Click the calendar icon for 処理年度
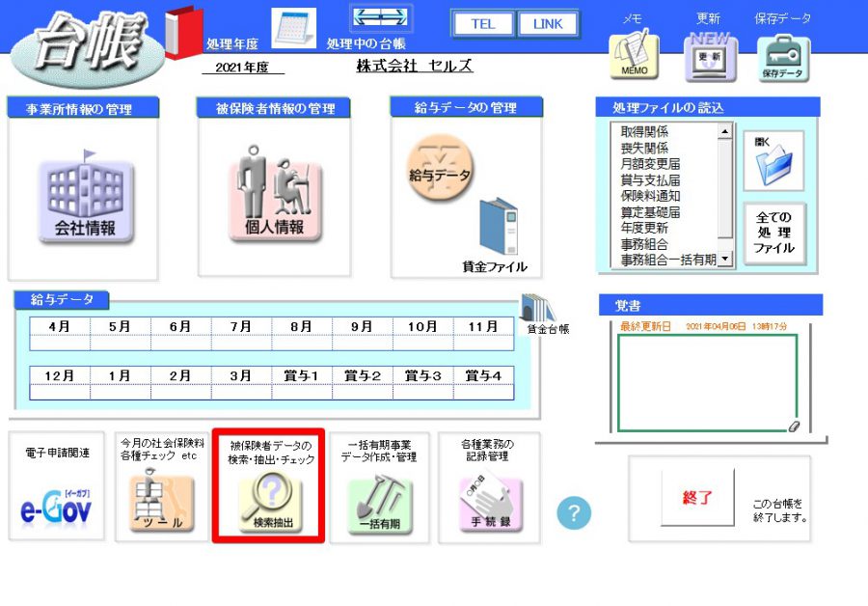The width and height of the screenshot is (868, 606). click(294, 28)
